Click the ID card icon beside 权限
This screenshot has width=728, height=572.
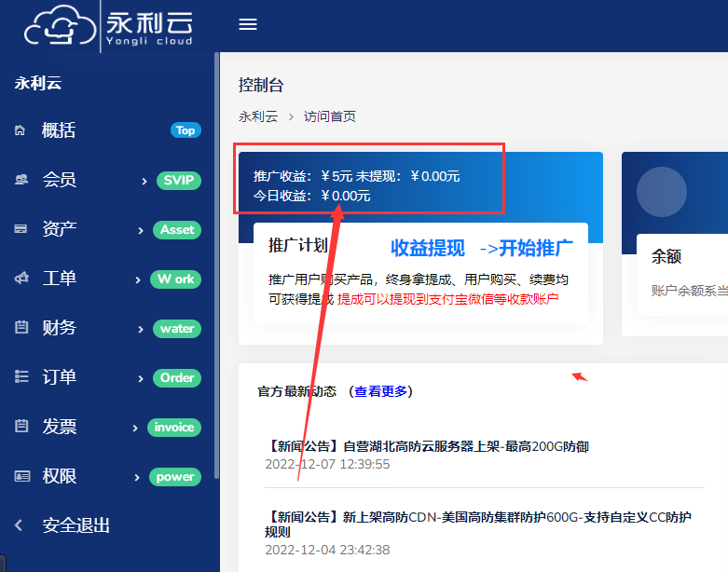coord(21,476)
